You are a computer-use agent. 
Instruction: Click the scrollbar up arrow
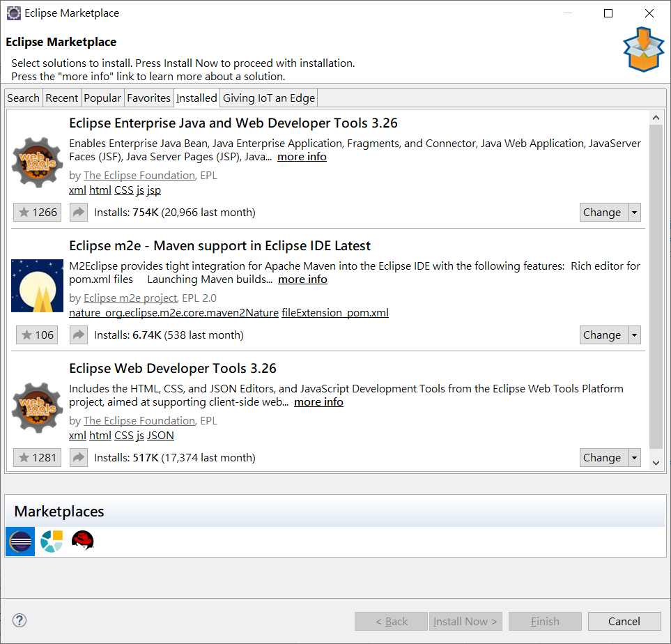coord(656,117)
